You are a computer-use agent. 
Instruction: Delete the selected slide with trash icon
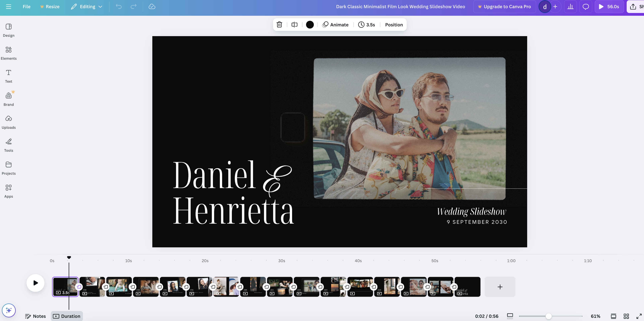click(279, 25)
